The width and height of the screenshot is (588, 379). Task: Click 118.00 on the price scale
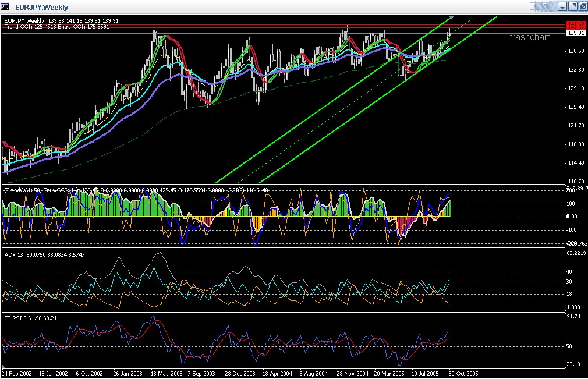(x=576, y=144)
